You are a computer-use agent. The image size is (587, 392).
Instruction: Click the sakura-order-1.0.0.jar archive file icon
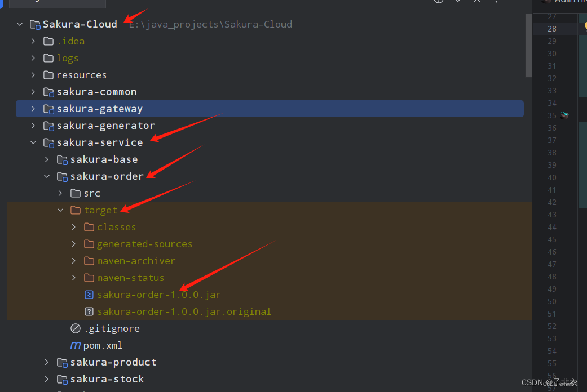[x=89, y=295]
